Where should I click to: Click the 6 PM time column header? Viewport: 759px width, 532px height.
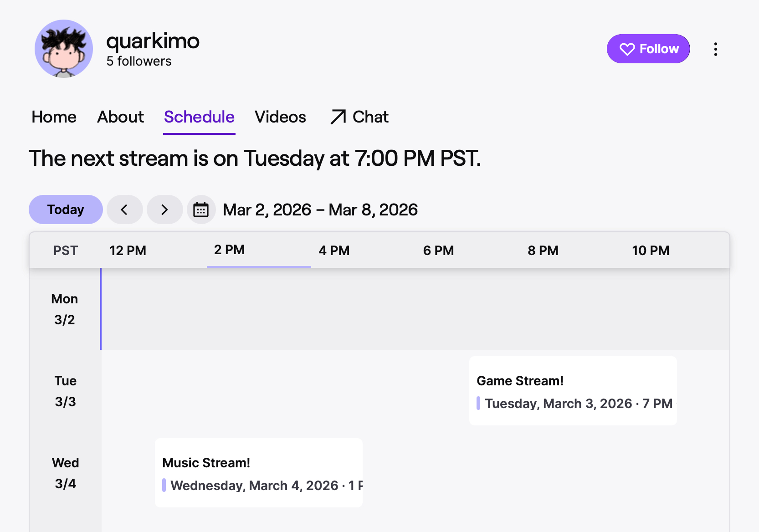tap(438, 251)
